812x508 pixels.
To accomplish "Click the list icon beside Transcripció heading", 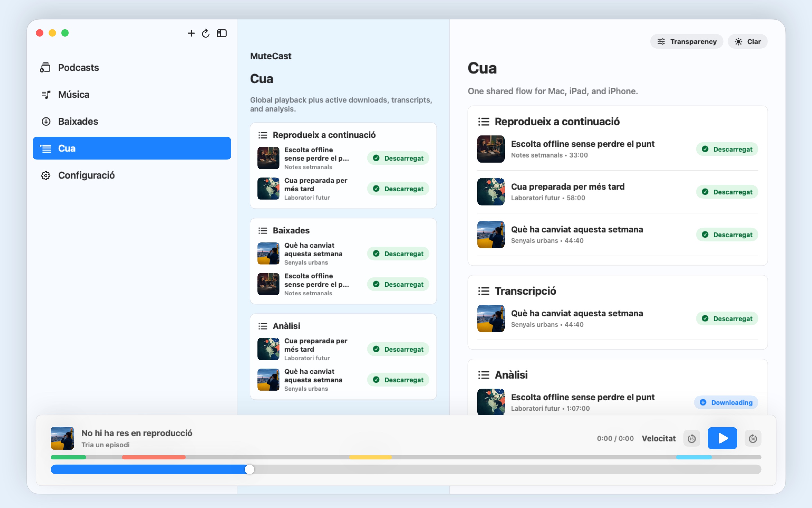I will [484, 291].
